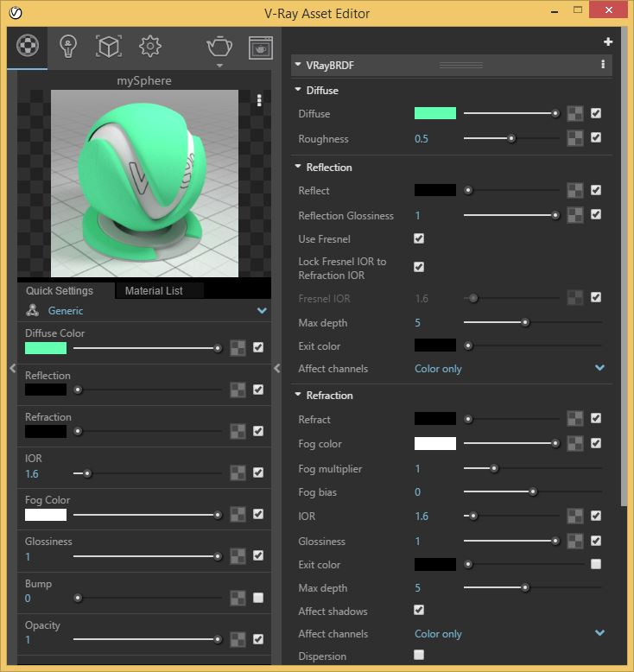Click the Reflection Glossiness value 1

tap(418, 215)
